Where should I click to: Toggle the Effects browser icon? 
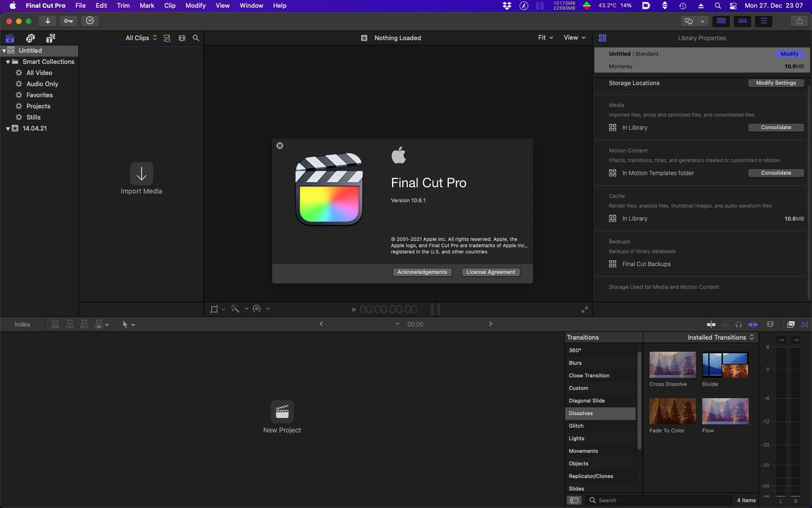tap(791, 324)
